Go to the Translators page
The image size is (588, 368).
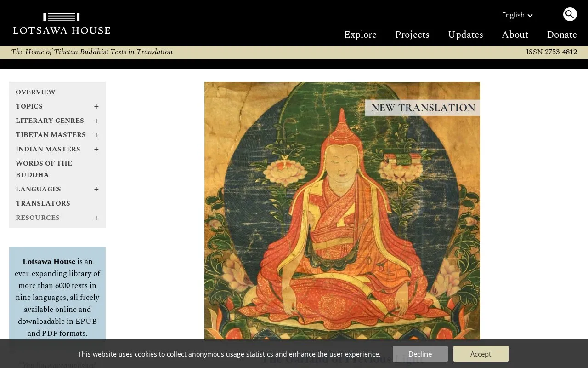coord(43,203)
